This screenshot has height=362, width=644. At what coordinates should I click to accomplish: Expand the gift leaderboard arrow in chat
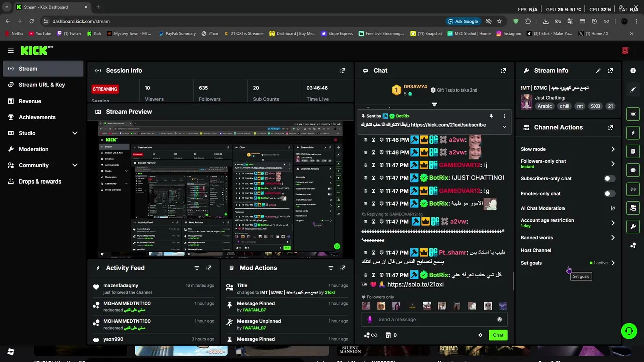434,104
